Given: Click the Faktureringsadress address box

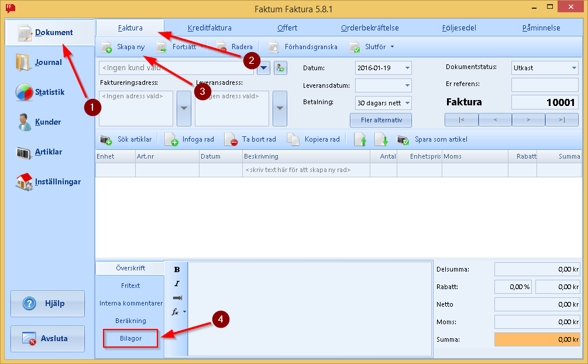Looking at the screenshot, I should (x=136, y=108).
